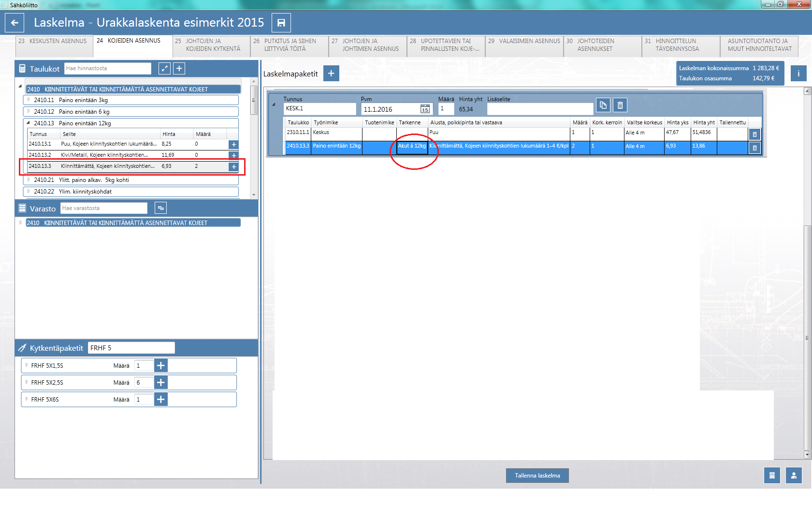Save the calculation with the floppy icon
812x508 pixels.
(x=281, y=23)
